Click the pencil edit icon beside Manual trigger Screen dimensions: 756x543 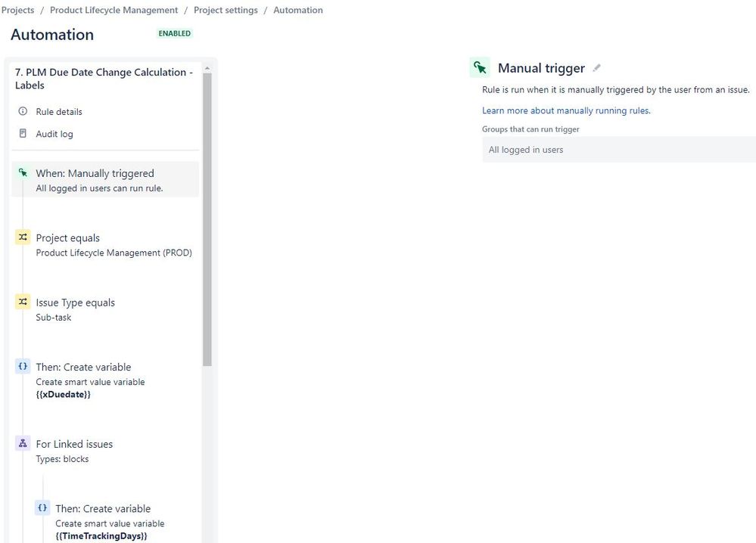(x=597, y=68)
